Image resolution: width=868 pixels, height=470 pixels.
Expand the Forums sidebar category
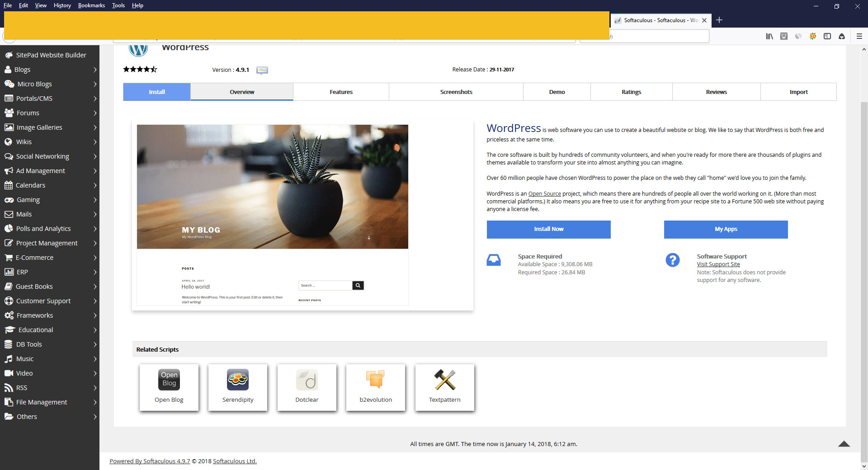pos(50,113)
